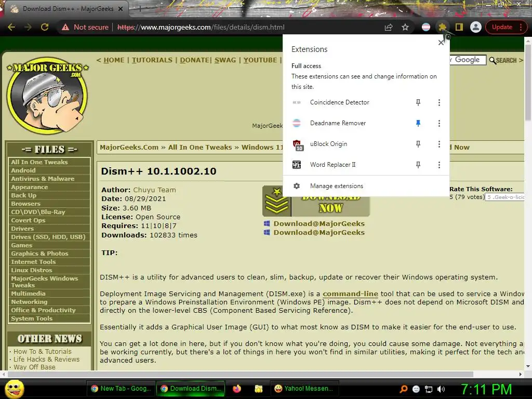Pin uBlock Origin to toolbar

click(x=418, y=144)
